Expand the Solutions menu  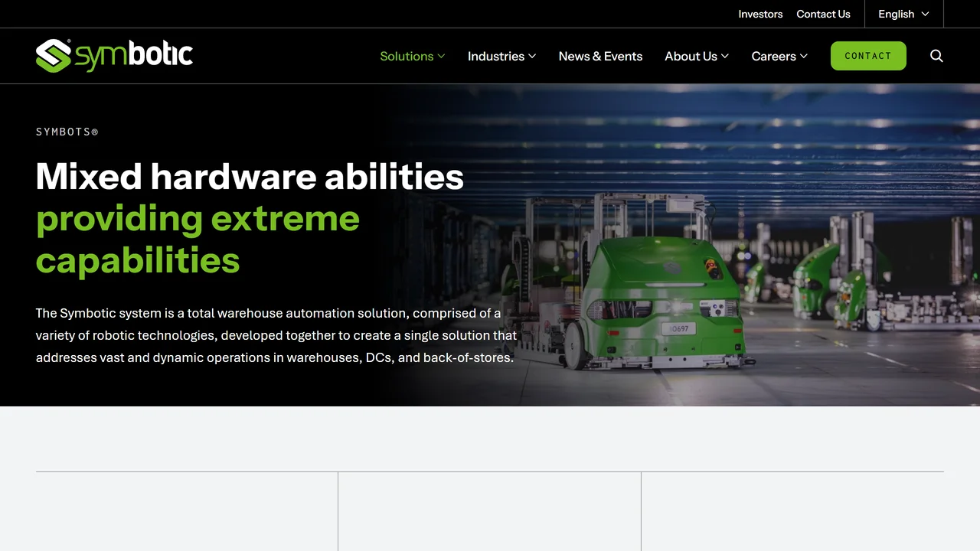pos(413,56)
